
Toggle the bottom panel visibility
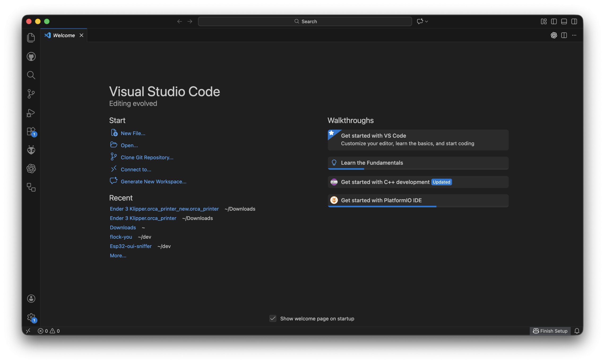564,21
